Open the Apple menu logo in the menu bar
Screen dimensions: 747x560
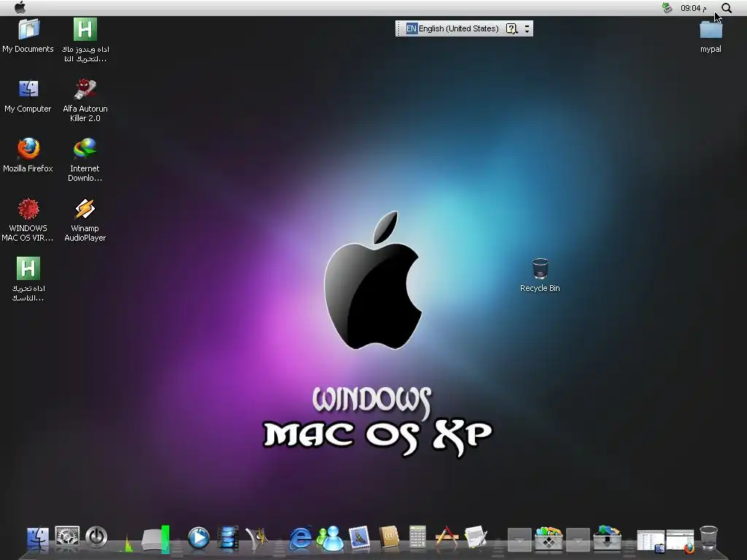(20, 7)
